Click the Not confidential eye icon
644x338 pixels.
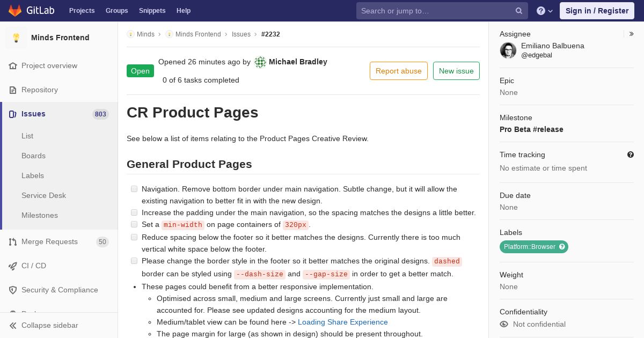coord(504,324)
